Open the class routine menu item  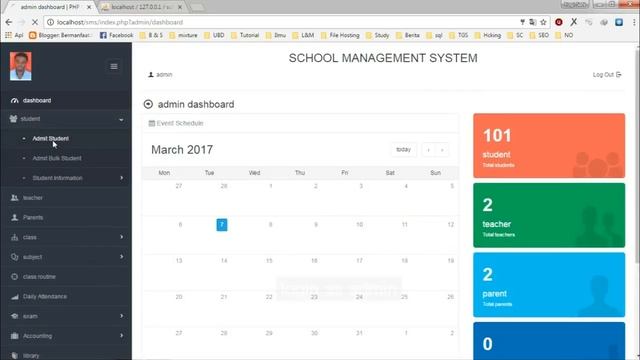click(x=39, y=277)
